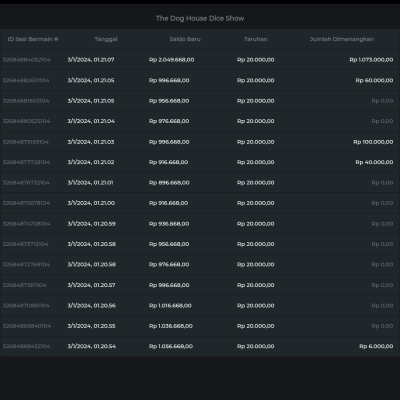Viewport: 400px width, 400px height.
Task: Select the "Tanggal" column header
Action: 106,39
